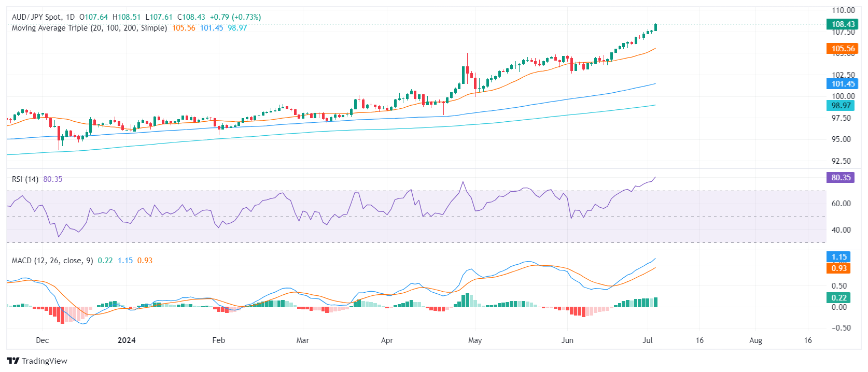Click the 60.00 level on RSI scale
The image size is (868, 372).
841,204
